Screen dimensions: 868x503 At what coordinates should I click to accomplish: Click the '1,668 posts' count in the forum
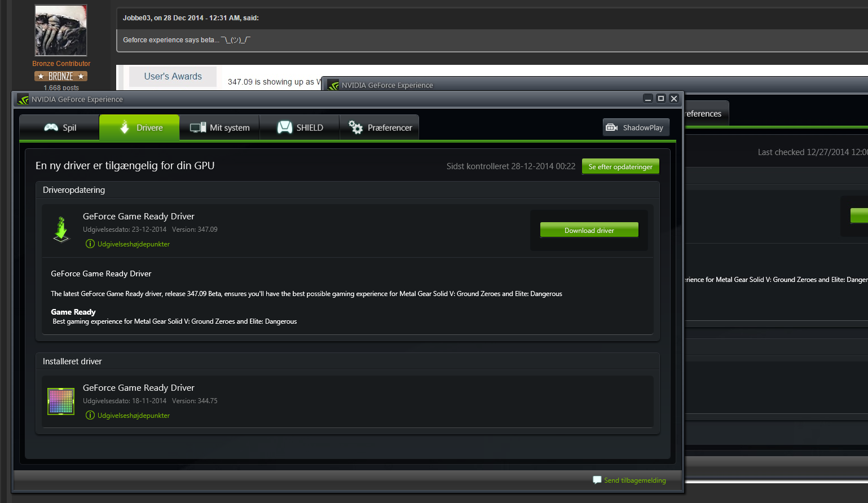point(61,88)
